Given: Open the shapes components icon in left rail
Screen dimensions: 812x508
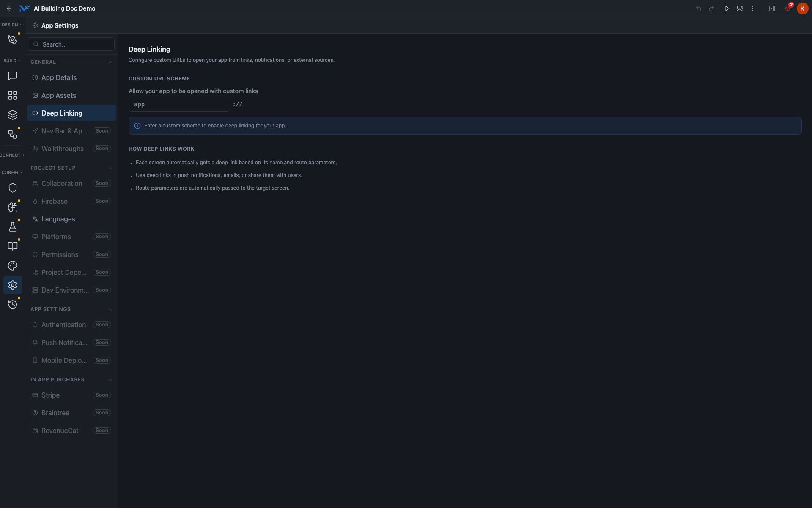Looking at the screenshot, I should (x=13, y=135).
